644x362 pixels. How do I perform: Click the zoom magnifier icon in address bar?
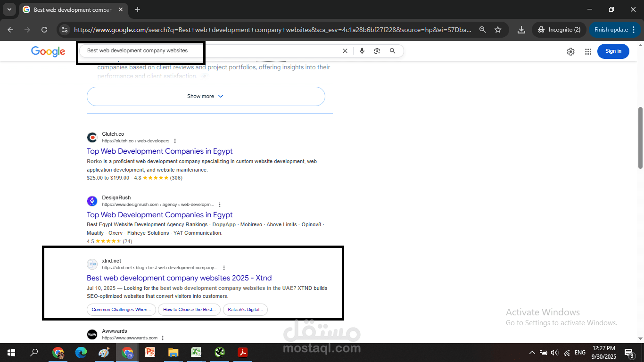[x=482, y=30]
